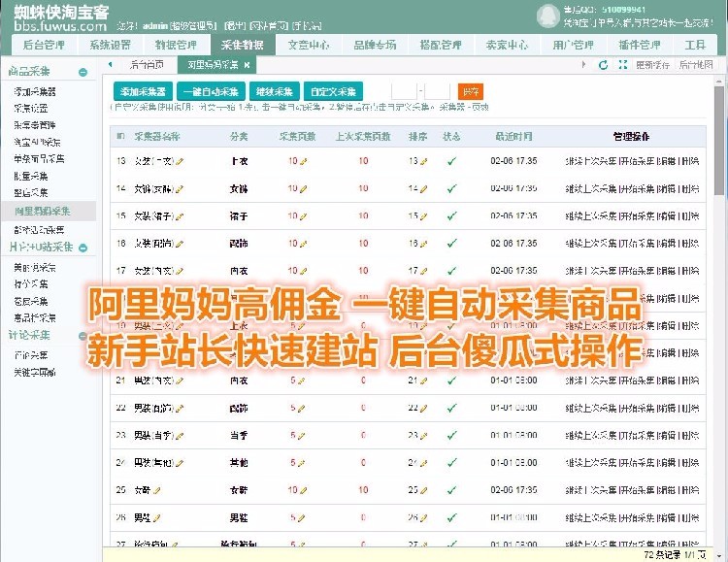
Task: Click the orange 排序 button
Action: (x=471, y=91)
